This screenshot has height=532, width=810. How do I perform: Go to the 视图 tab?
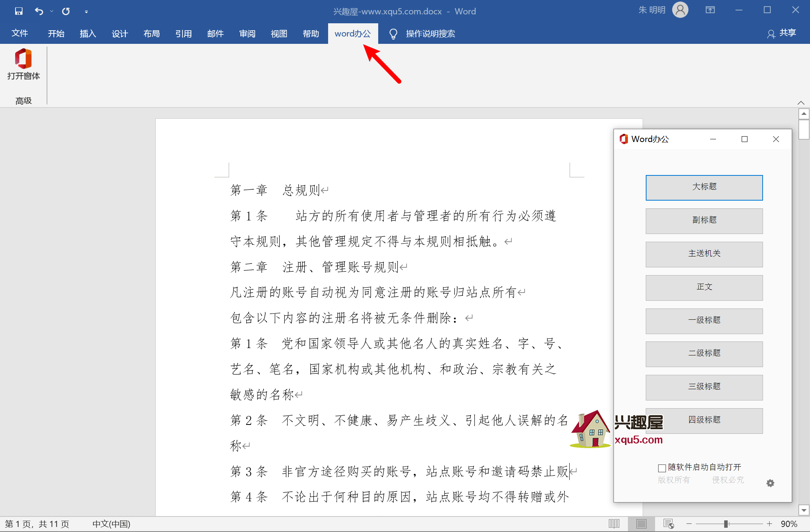coord(279,34)
